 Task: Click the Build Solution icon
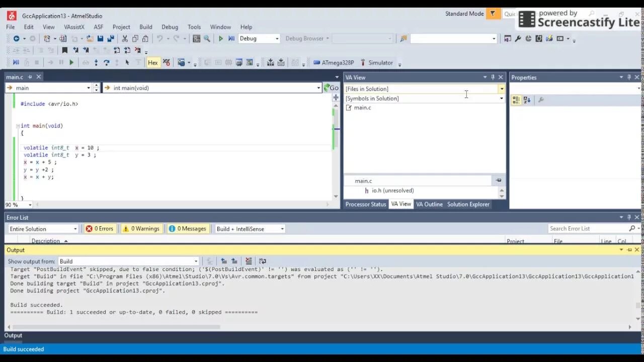(270, 63)
